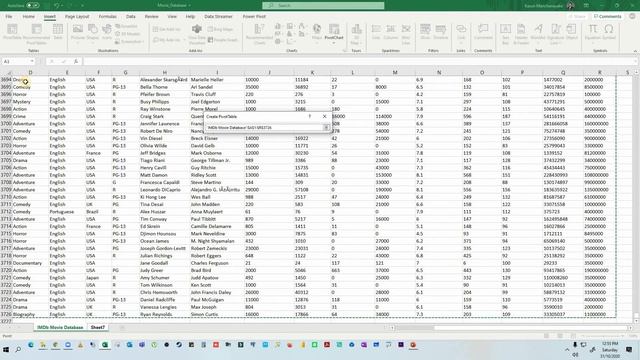Open the Undo history dropdown
Viewport: 640px width, 360px height.
coord(63,5)
